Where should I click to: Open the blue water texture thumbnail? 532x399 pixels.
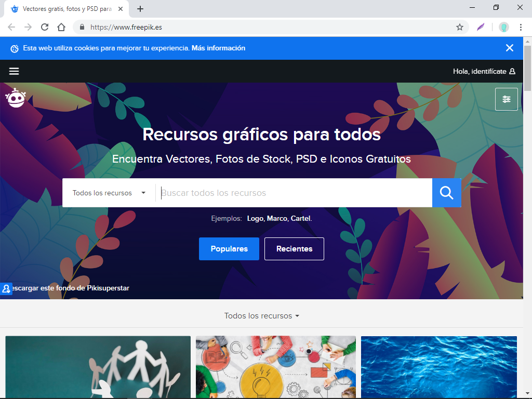[438, 367]
